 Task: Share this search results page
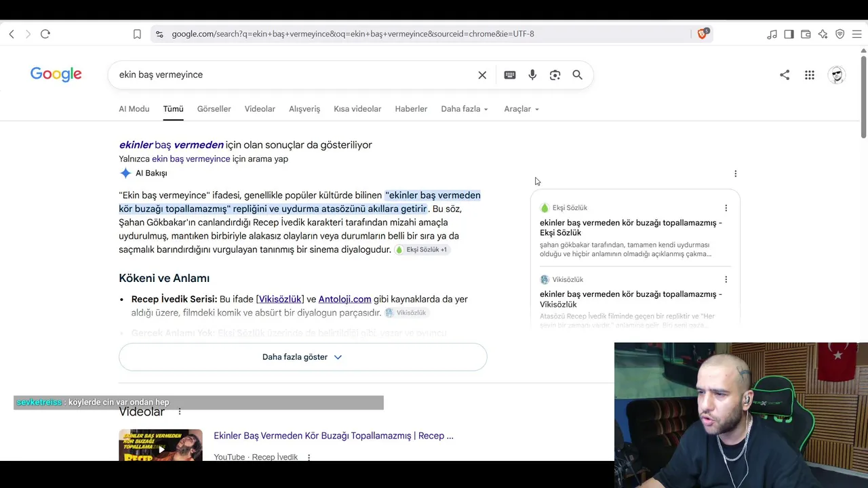[x=785, y=75]
